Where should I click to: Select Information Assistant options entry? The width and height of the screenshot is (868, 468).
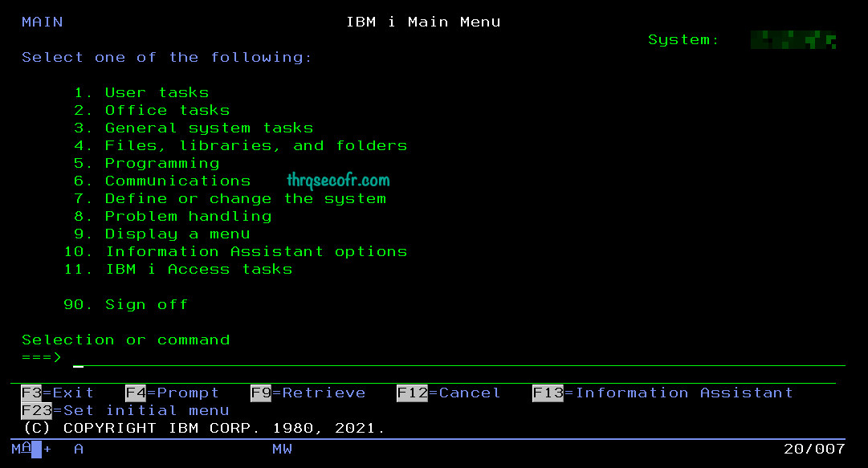coord(236,252)
